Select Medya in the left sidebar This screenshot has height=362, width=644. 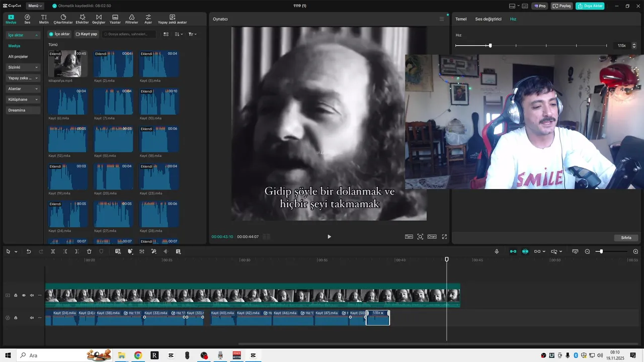(14, 46)
